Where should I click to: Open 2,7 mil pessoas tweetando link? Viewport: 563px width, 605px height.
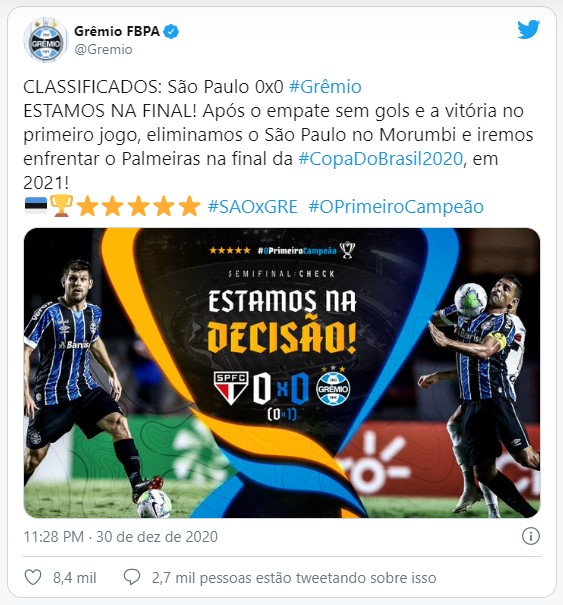294,578
